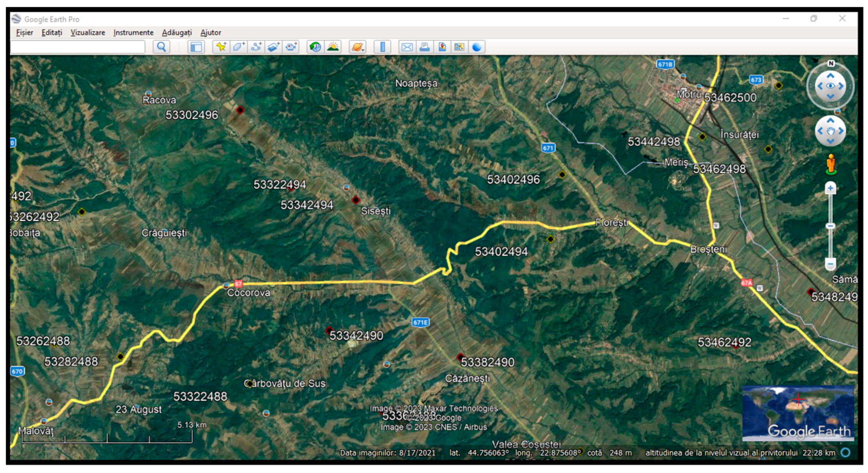
Task: Expand the Adăugați menu
Action: click(x=176, y=33)
